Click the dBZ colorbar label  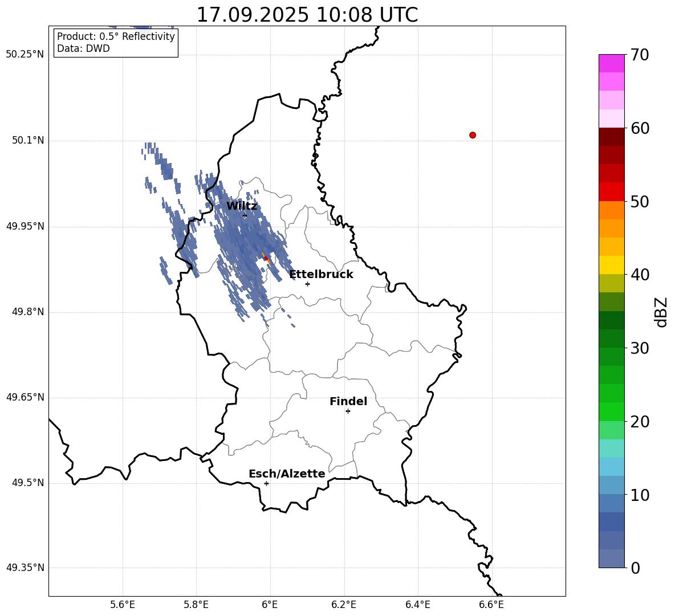tap(661, 312)
